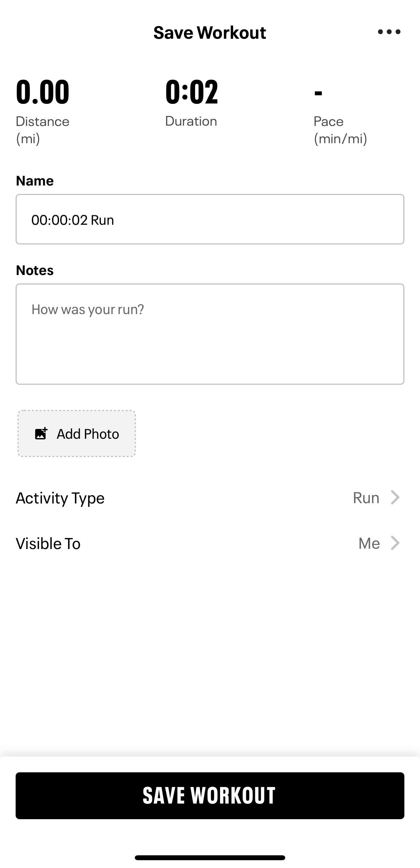
Task: Tap the pace dash value
Action: click(318, 93)
